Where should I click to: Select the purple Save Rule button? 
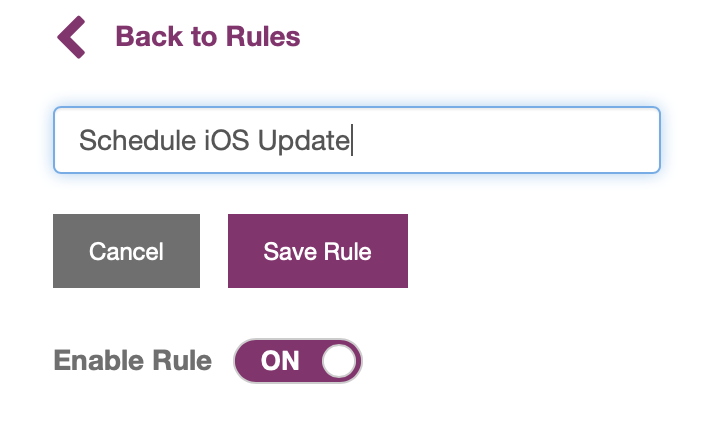318,251
